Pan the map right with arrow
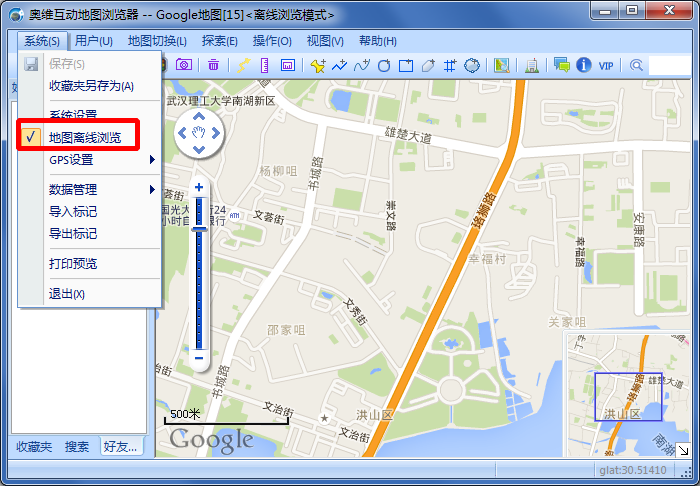This screenshot has height=486, width=700. click(x=216, y=133)
